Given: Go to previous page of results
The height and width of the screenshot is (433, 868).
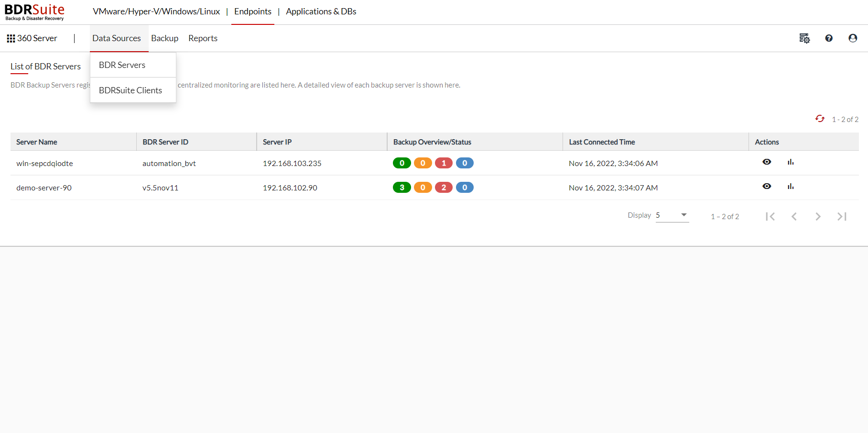Looking at the screenshot, I should pyautogui.click(x=794, y=216).
